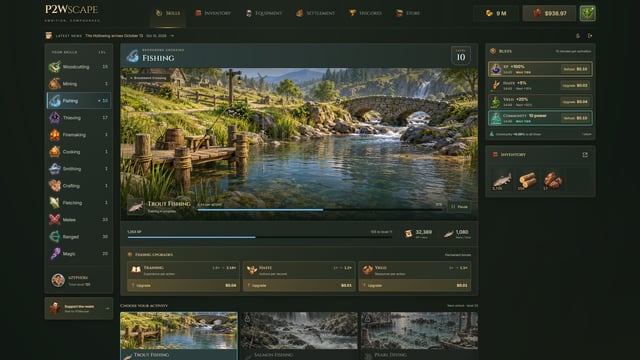Click the Haste upgrade winged icon
This screenshot has height=360, width=640.
pos(252,270)
